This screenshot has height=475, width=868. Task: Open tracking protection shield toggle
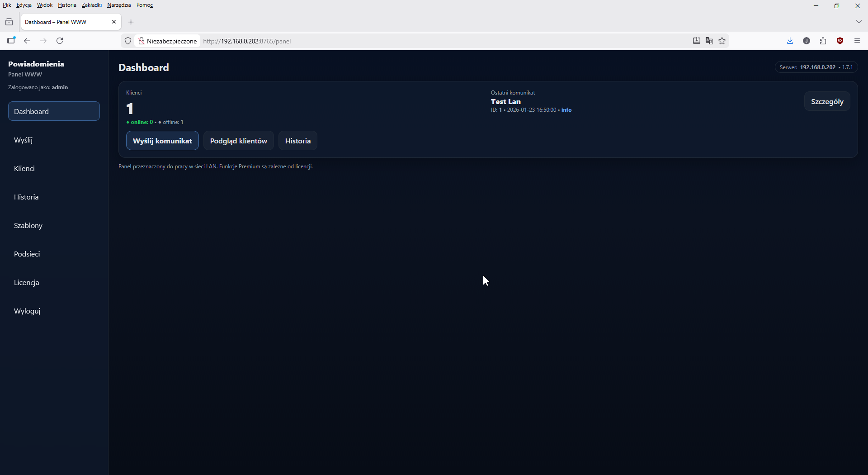(128, 41)
